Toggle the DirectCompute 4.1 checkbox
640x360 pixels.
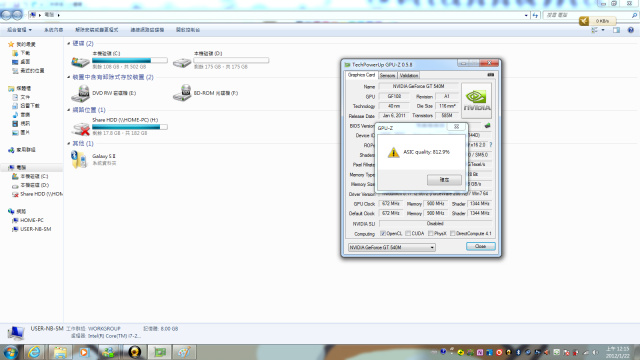click(x=452, y=233)
